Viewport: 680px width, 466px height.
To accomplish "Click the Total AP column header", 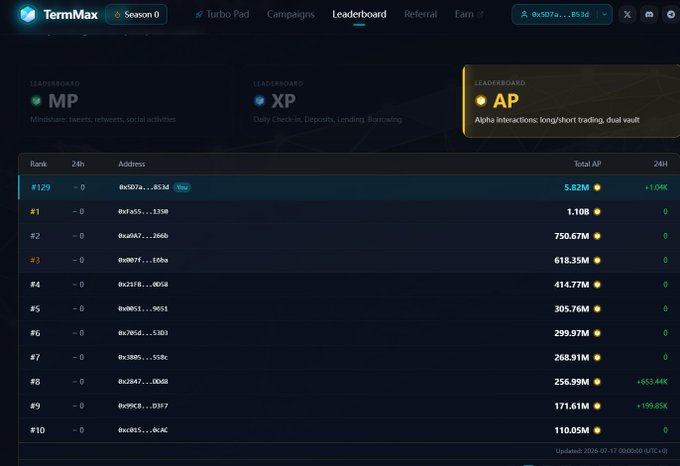I will (587, 164).
